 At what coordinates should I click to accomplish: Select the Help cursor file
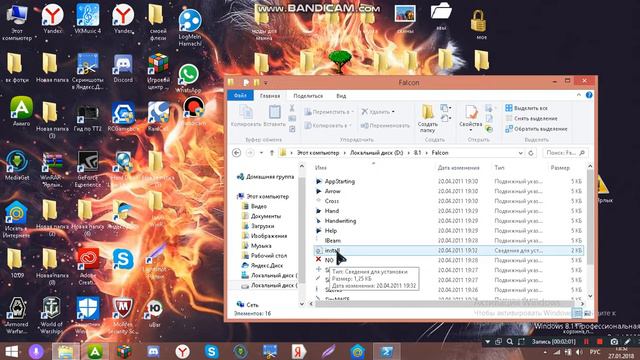331,231
